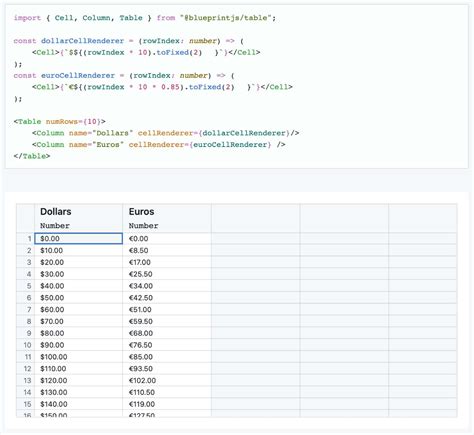Click row header number 3
Viewport: 474px width, 435px height.
[25, 262]
